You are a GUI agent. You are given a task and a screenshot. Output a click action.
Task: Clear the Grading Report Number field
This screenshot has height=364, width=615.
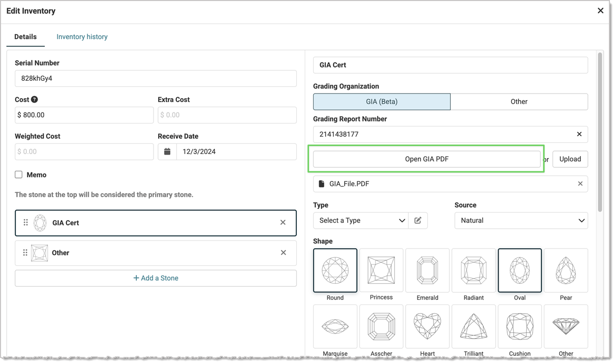tap(579, 134)
